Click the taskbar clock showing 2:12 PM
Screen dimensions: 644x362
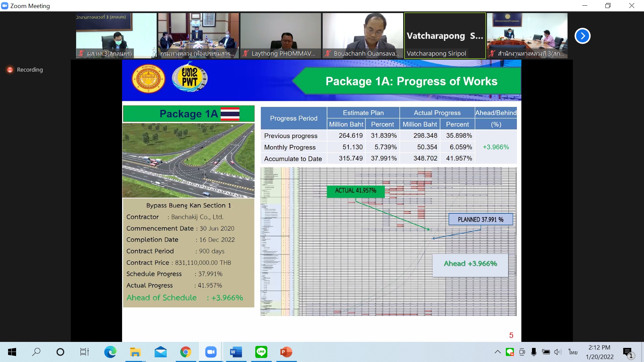point(599,352)
